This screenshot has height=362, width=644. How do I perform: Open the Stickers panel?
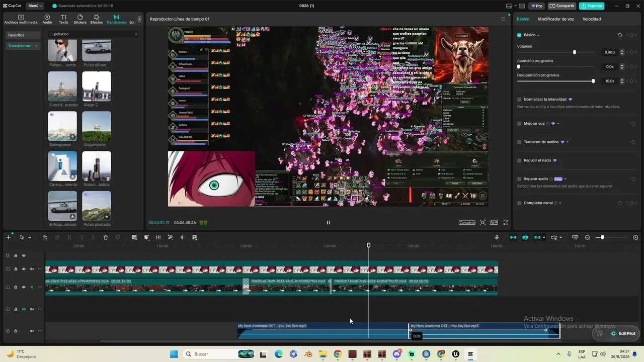(80, 19)
